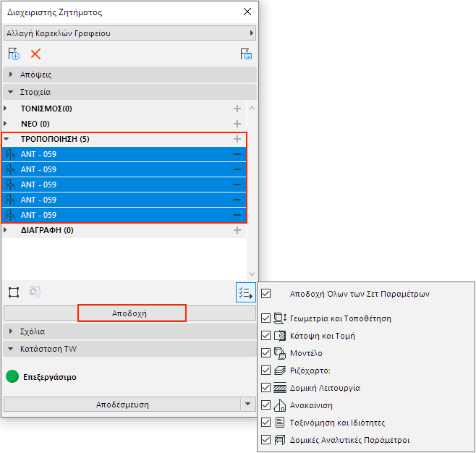Viewport: 476px width, 453px height.
Task: Collapse the Κατάσταση TW section
Action: tap(11, 349)
